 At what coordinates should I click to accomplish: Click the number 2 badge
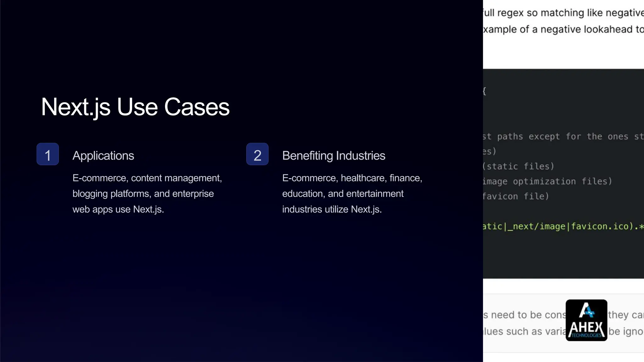[x=257, y=154]
